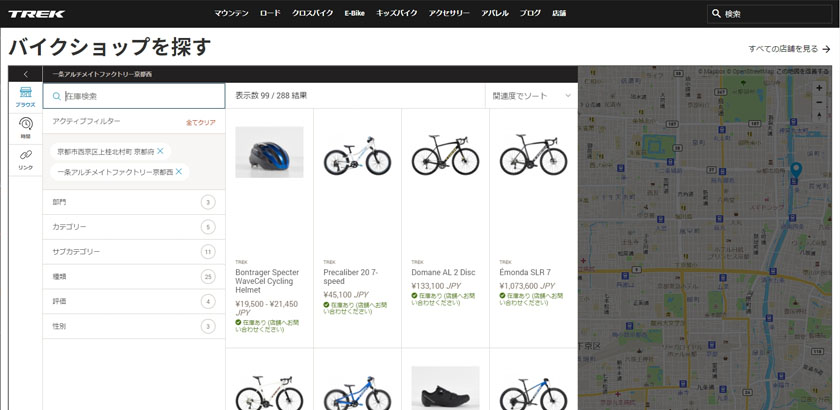
Task: Open the アクセサリー menu
Action: coord(449,13)
